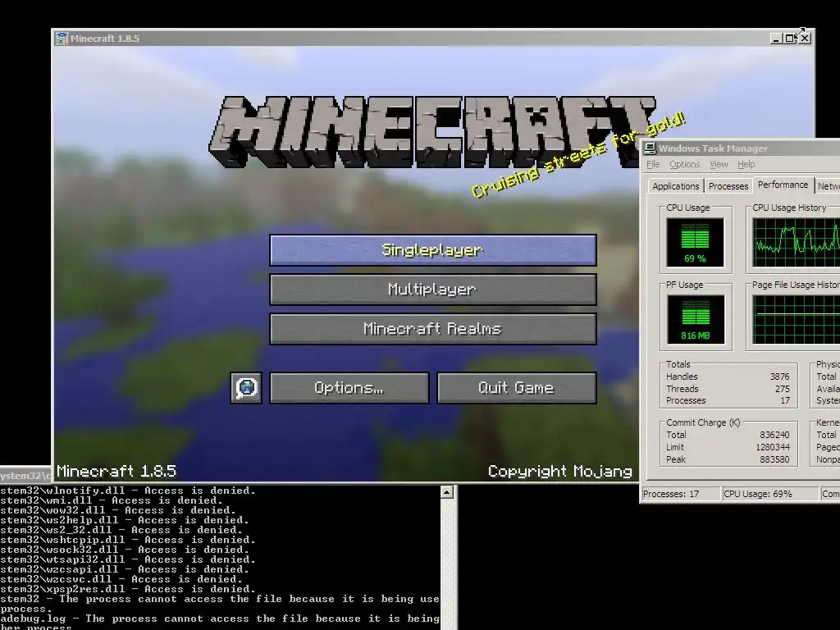
Task: Click the Quit Game button
Action: click(517, 387)
